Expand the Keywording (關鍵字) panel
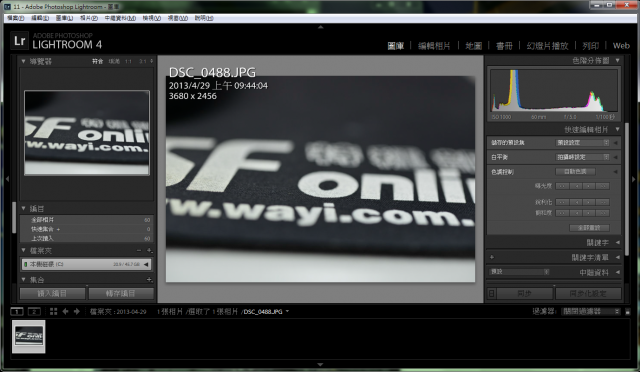The width and height of the screenshot is (640, 372). [618, 243]
